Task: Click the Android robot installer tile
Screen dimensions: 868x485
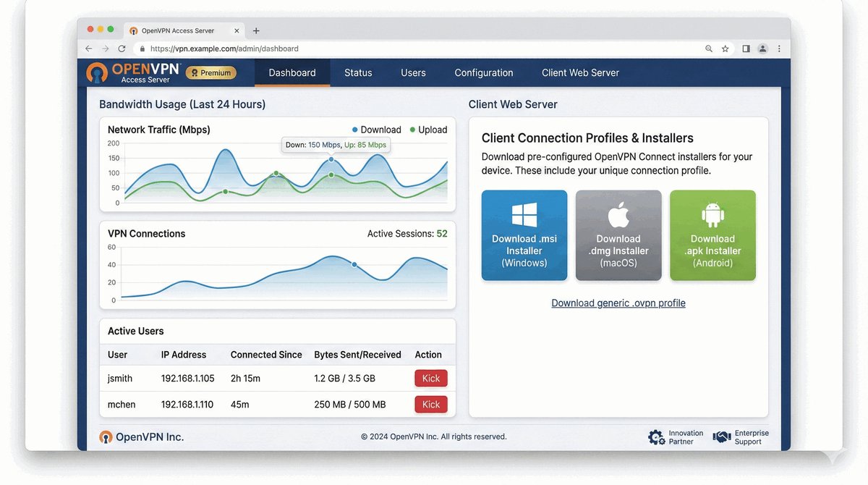Action: click(712, 235)
